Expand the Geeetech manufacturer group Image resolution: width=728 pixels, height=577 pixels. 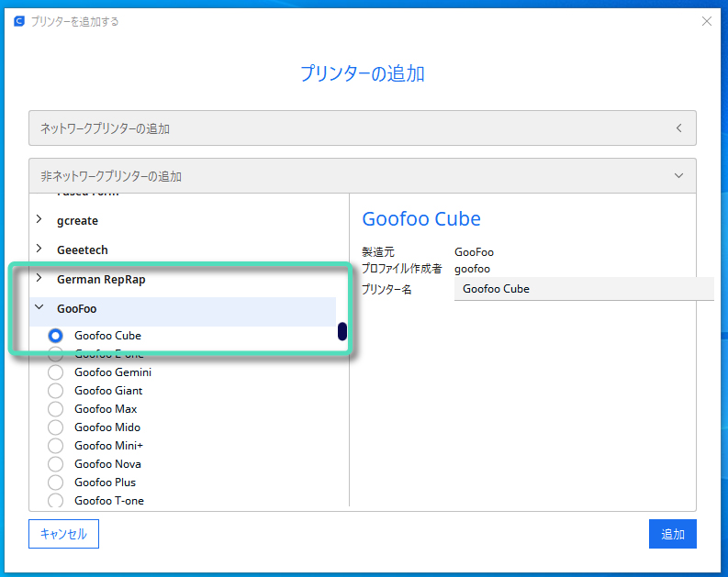pyautogui.click(x=39, y=249)
